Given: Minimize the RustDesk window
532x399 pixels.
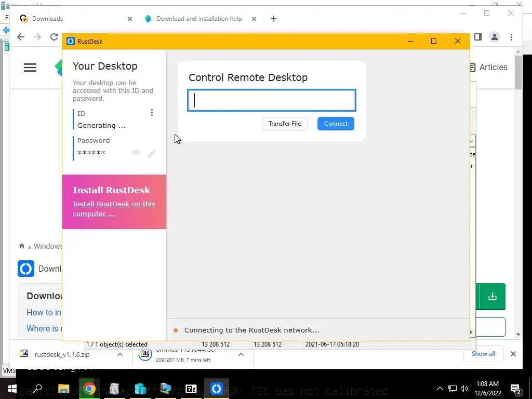Looking at the screenshot, I should click(410, 41).
